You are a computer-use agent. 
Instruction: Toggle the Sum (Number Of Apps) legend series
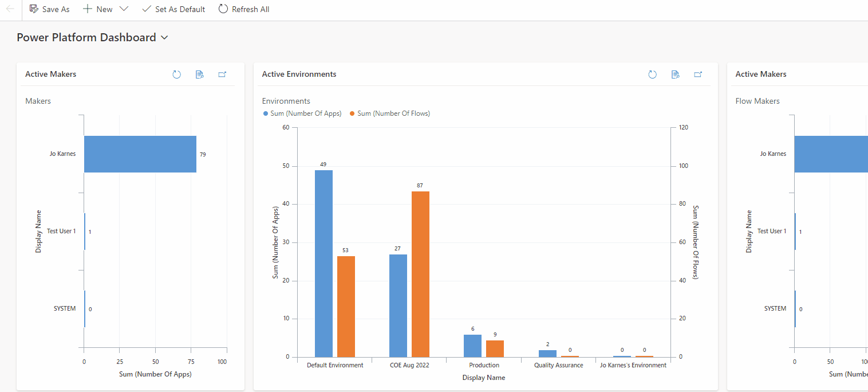pos(302,113)
